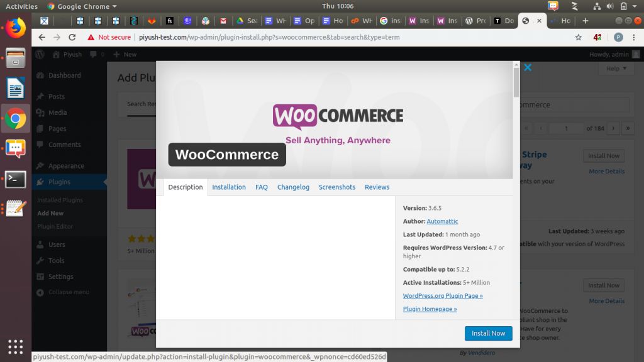Image resolution: width=644 pixels, height=362 pixels.
Task: Reload the current page
Action: tap(72, 37)
